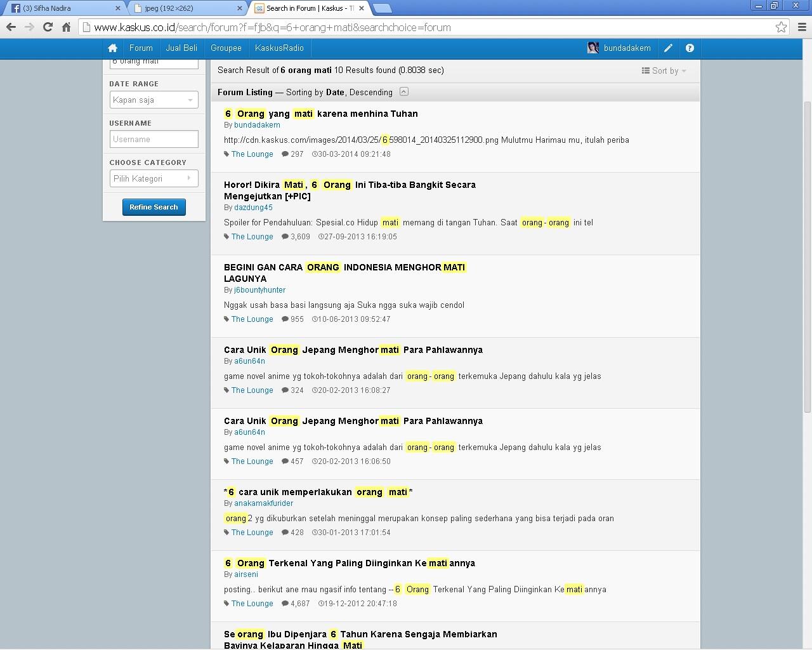This screenshot has height=650, width=812.
Task: Open author j6bountyhunter profile
Action: click(x=259, y=290)
